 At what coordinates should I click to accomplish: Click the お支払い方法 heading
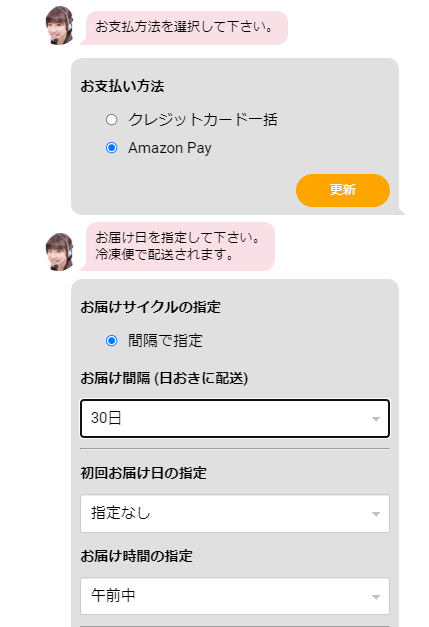pos(122,86)
